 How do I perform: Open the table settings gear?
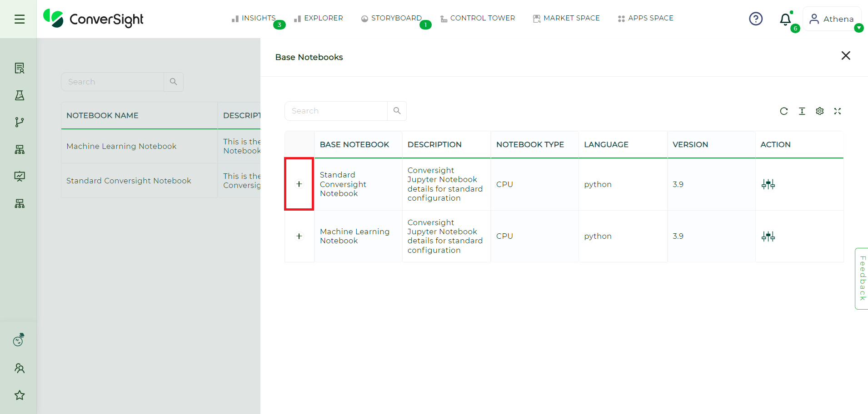(820, 111)
